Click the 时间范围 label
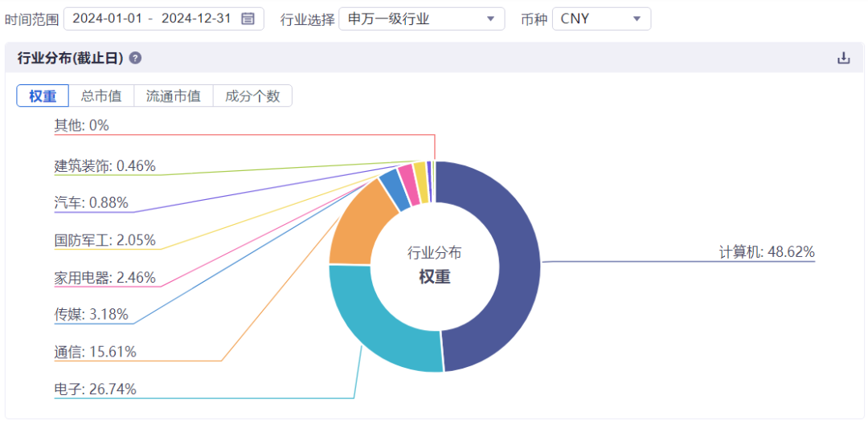The height and width of the screenshot is (424, 868). pos(31,20)
